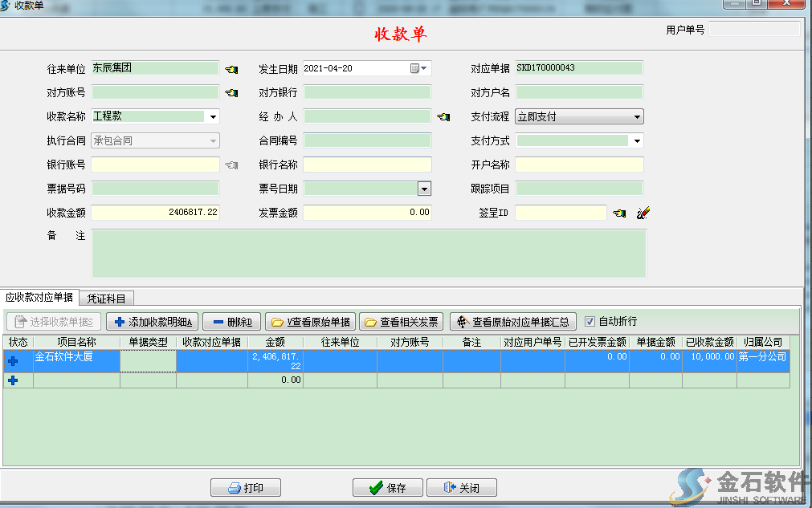Screen dimensions: 812x508
Task: Click the yellow lookup icon beside 签呈ID
Action: [619, 213]
